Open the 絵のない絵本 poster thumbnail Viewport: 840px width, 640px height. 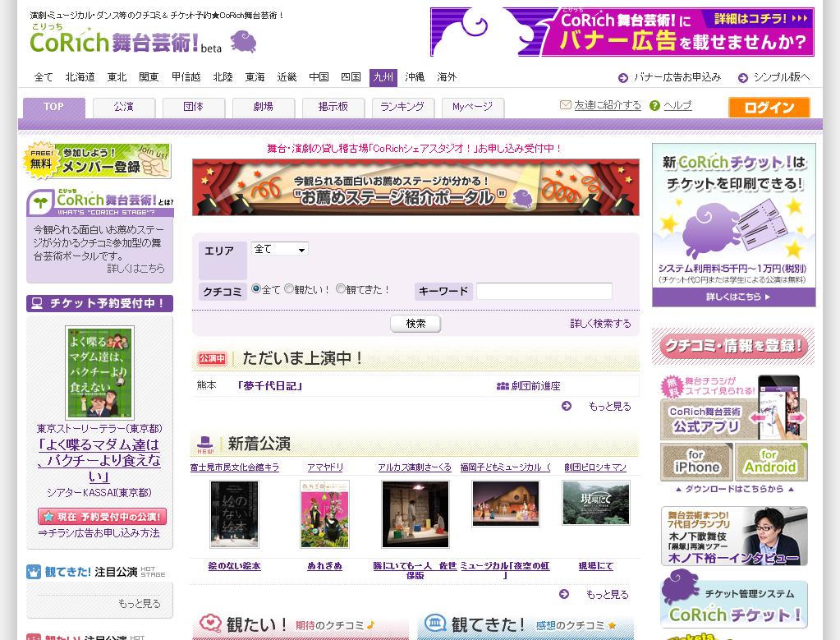tap(235, 514)
